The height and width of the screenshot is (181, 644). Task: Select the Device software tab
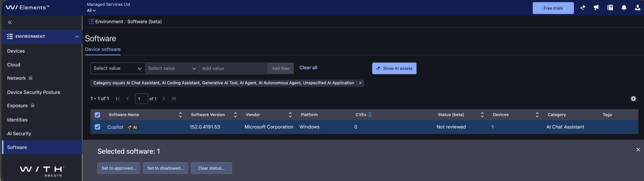tap(103, 49)
